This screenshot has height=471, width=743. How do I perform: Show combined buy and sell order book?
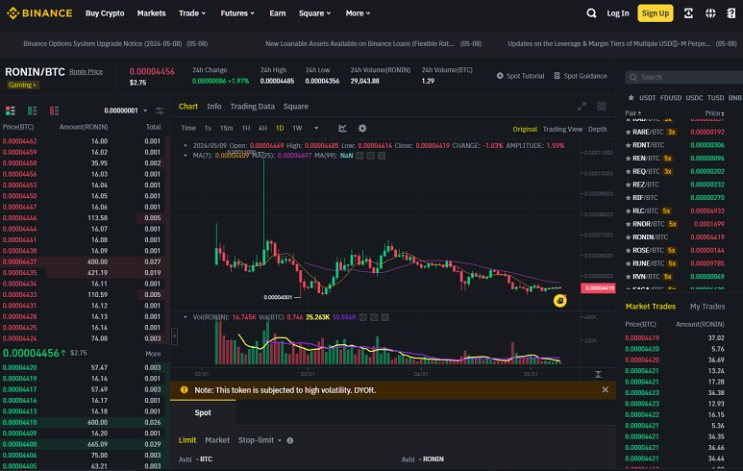pos(10,111)
